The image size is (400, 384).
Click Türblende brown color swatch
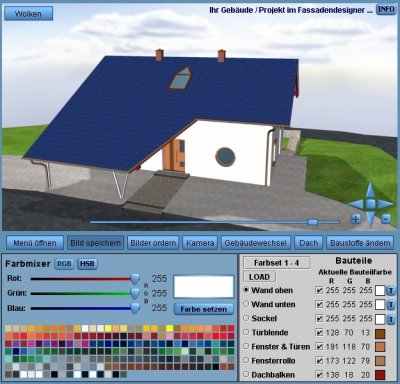[380, 333]
